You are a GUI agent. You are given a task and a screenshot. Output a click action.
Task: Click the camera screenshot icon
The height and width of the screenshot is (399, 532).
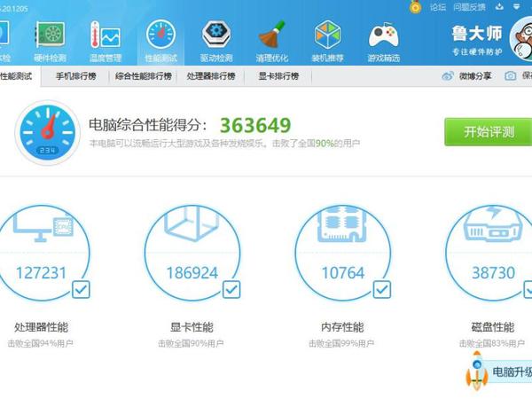pos(511,75)
